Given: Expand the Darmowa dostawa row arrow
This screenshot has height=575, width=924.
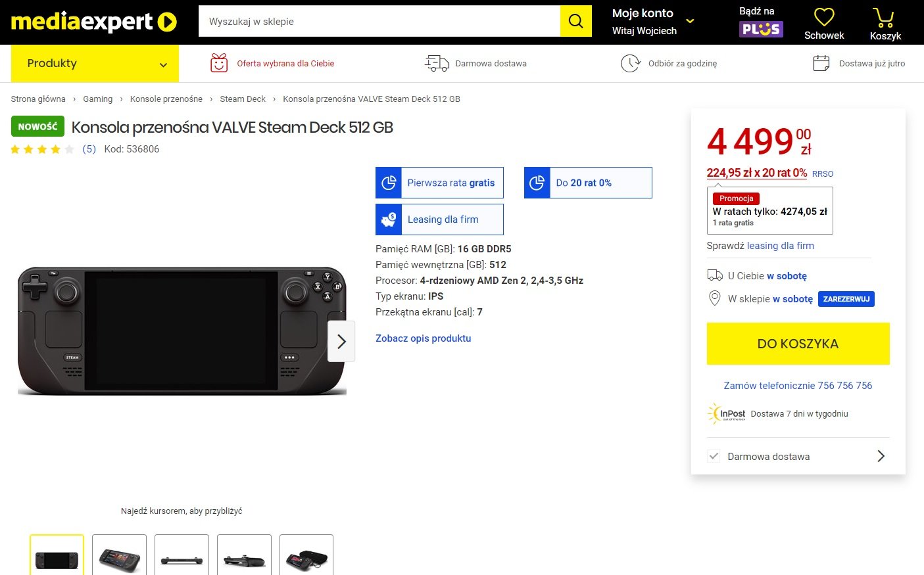Looking at the screenshot, I should [881, 456].
